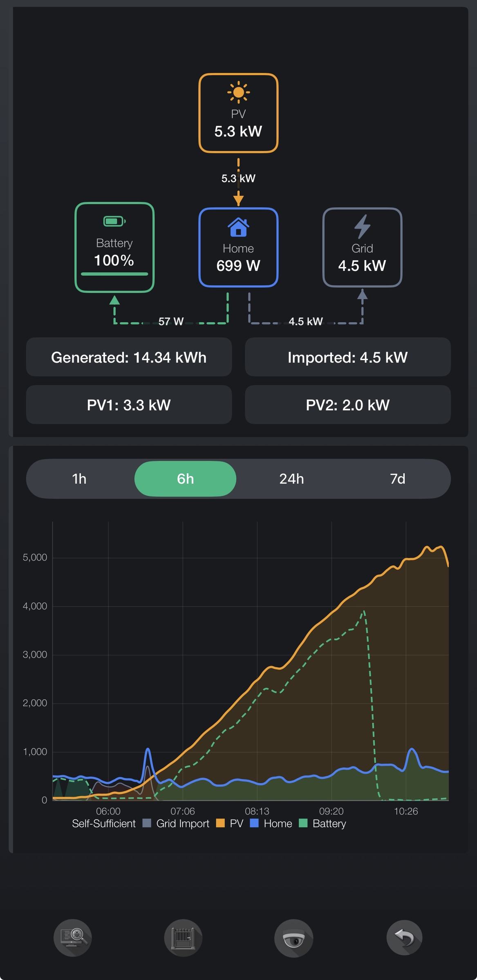Open the debug monitor bug-search icon

(x=73, y=938)
